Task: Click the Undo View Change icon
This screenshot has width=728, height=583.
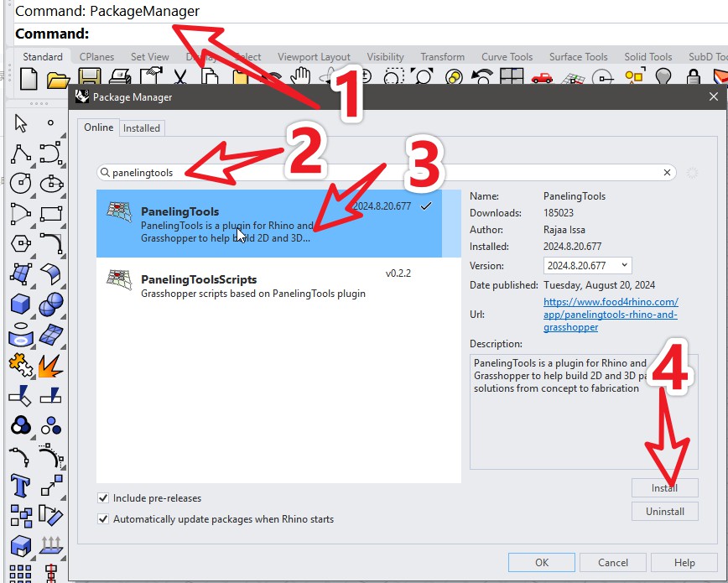Action: click(482, 76)
